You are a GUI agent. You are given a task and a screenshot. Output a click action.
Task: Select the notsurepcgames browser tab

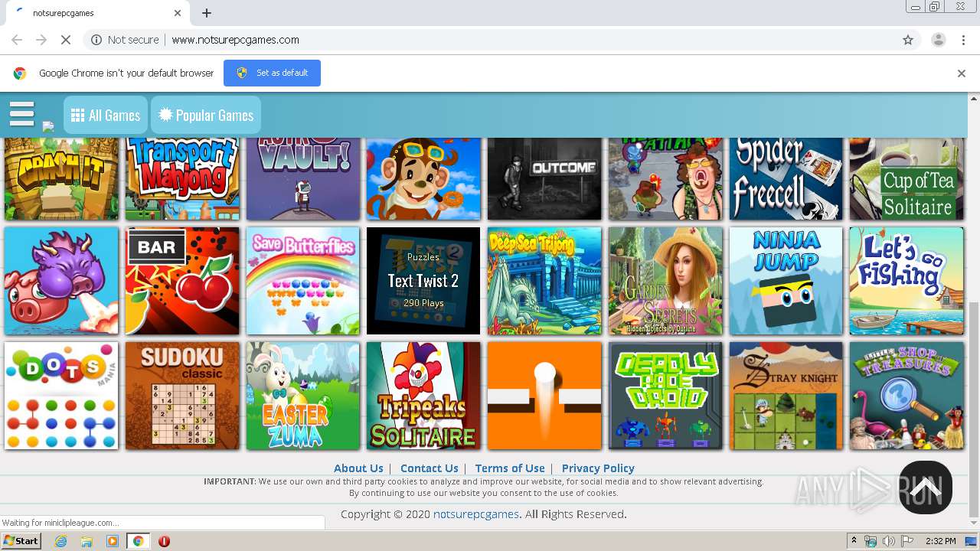[x=97, y=13]
